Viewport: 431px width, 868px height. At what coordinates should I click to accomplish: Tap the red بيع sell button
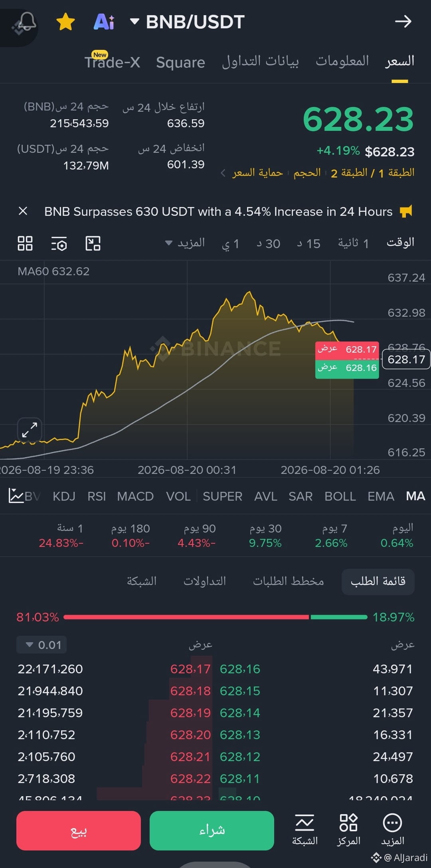click(x=79, y=831)
